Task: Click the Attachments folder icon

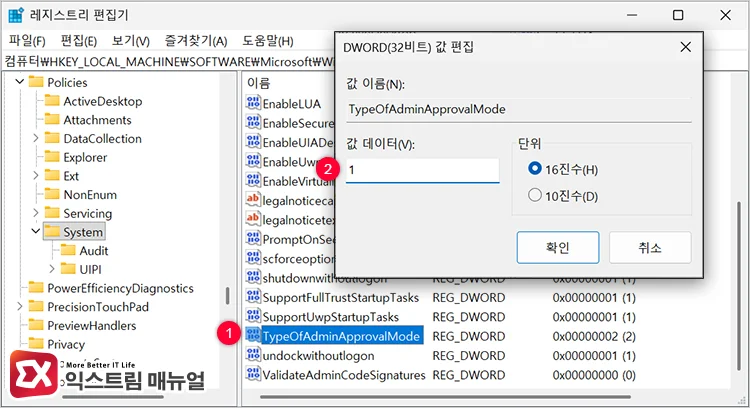Action: [x=52, y=119]
